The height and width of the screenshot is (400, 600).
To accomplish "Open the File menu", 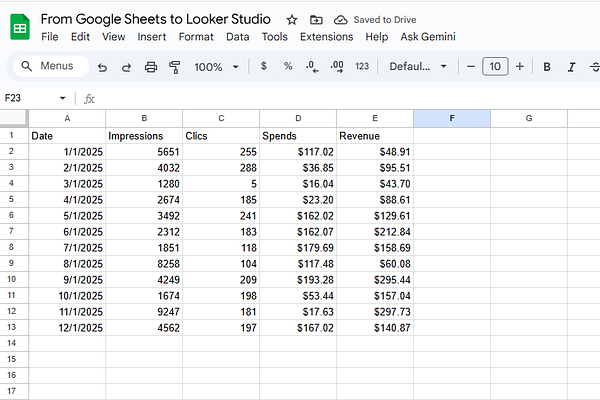I will pyautogui.click(x=50, y=37).
